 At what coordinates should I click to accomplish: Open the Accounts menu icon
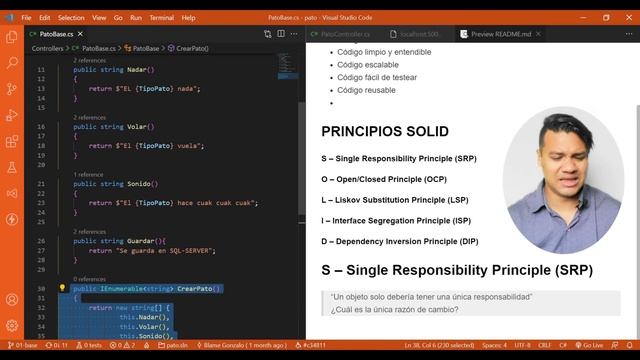click(x=12, y=300)
